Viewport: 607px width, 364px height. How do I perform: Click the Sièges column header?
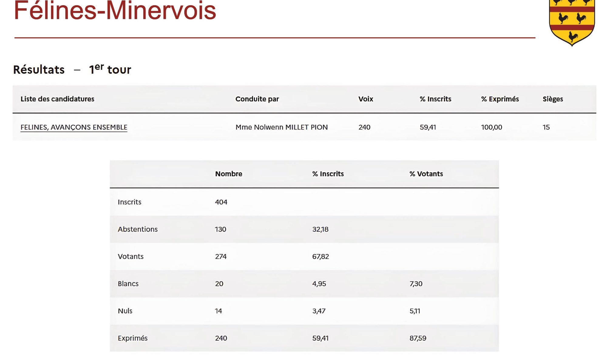coord(553,99)
